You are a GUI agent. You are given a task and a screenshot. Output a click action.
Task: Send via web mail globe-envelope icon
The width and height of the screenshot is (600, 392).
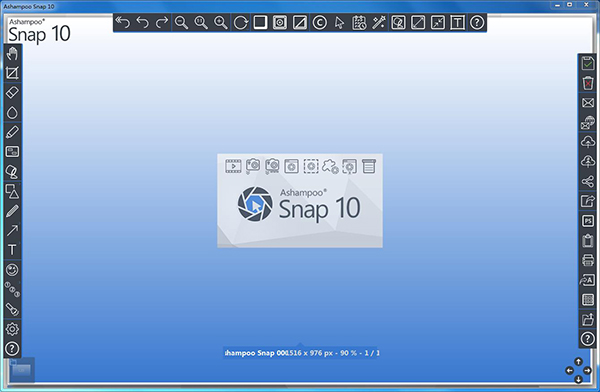click(x=588, y=122)
